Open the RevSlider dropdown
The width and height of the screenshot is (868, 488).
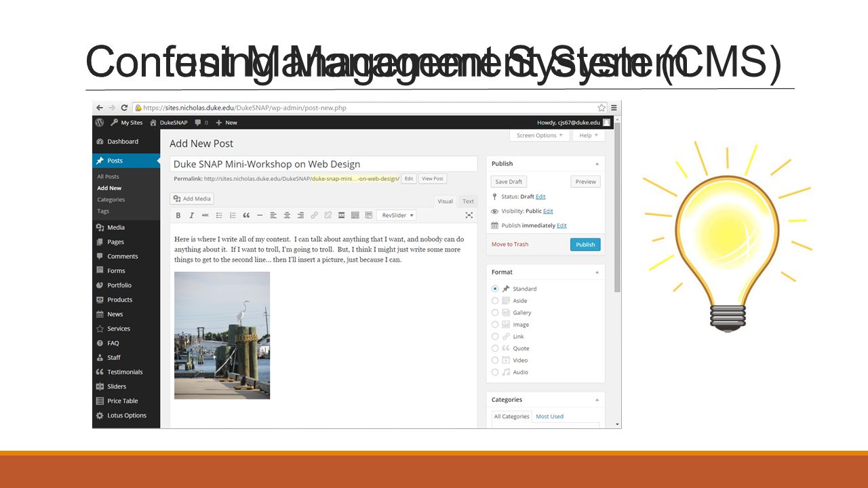coord(397,215)
